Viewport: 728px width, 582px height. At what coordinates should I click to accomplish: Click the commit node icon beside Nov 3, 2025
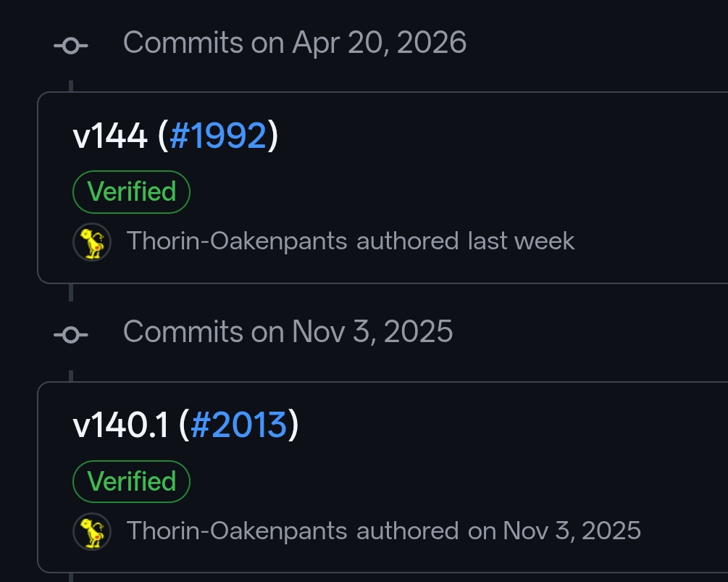pyautogui.click(x=70, y=334)
